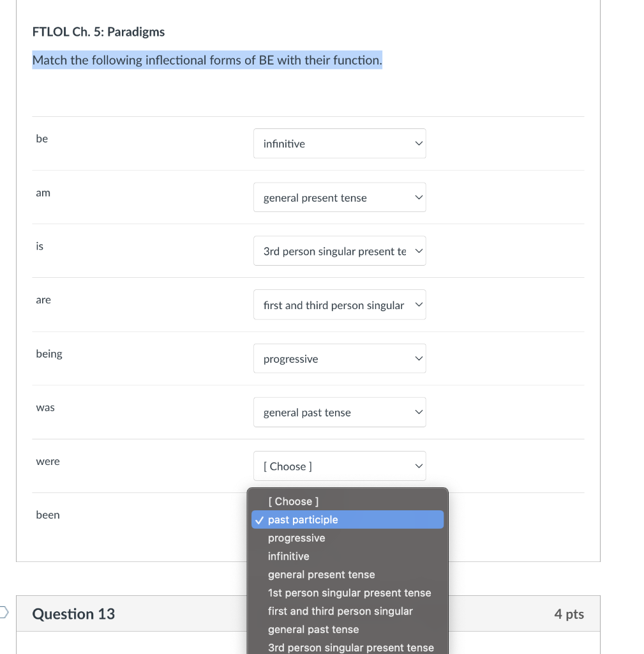Expand the dropdown for 'is'
Viewport: 644px width, 654px height.
click(339, 252)
